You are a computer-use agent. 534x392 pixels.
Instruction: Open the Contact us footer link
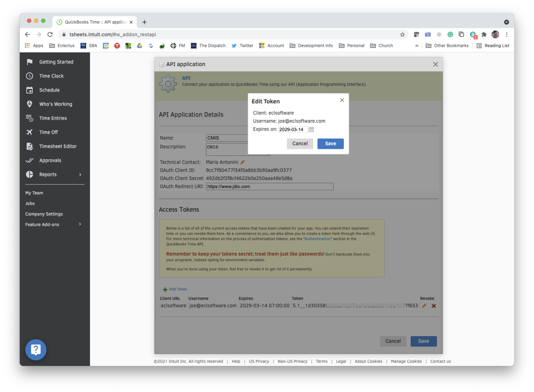point(440,361)
